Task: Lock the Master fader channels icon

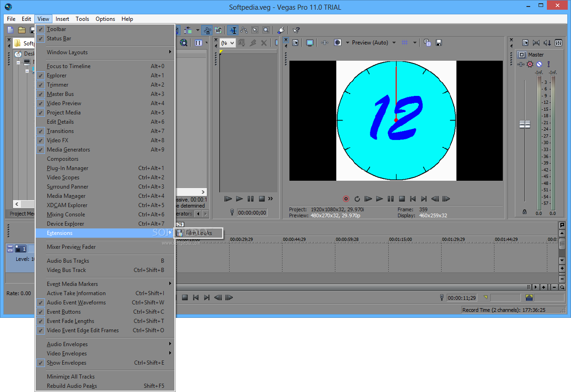Action: point(525,212)
